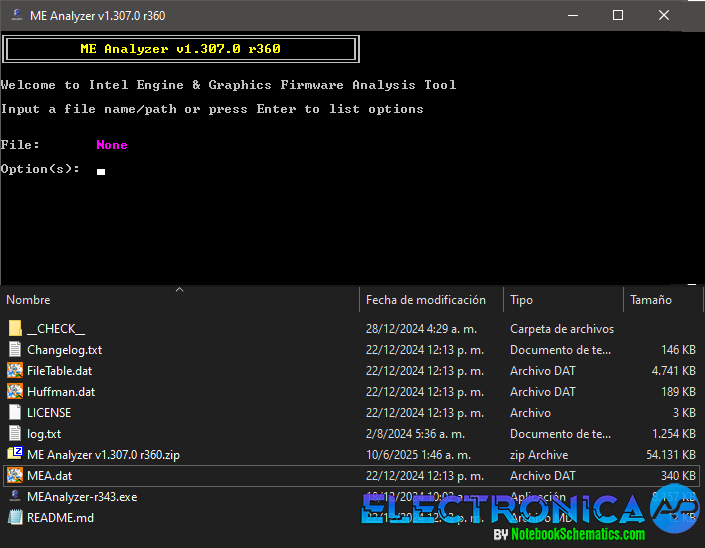Click the 10/6/2025 1:46 a. m. date cell
The width and height of the screenshot is (705, 548).
tap(418, 455)
